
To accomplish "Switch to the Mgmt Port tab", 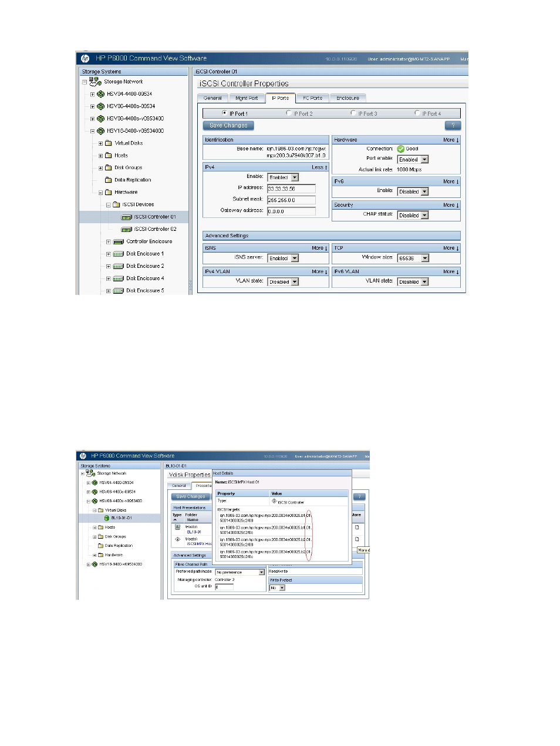I will (247, 98).
